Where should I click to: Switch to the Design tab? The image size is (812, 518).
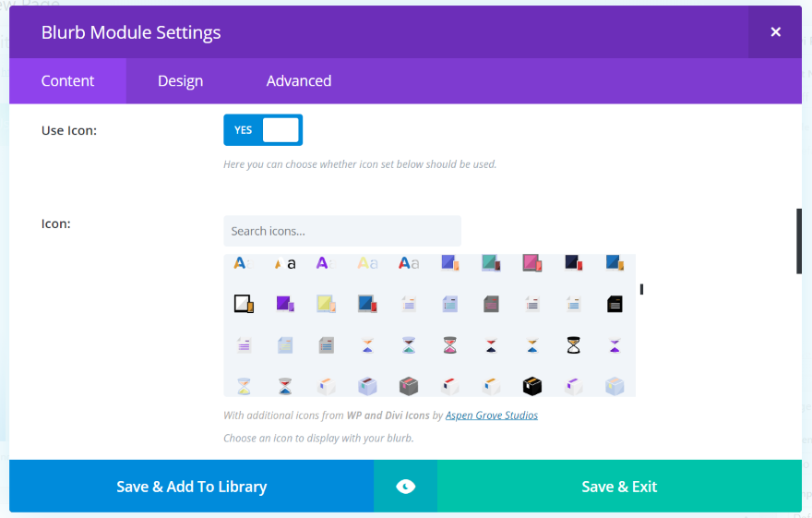click(180, 81)
